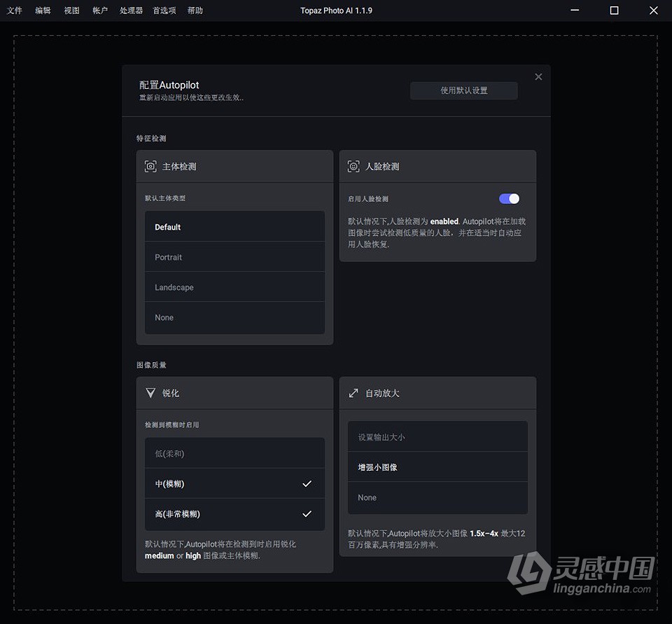Click the auto upscale arrows icon
Image resolution: width=672 pixels, height=624 pixels.
click(x=353, y=393)
